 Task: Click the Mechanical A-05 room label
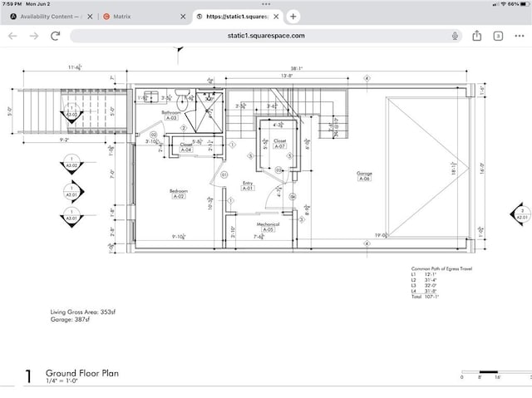268,227
